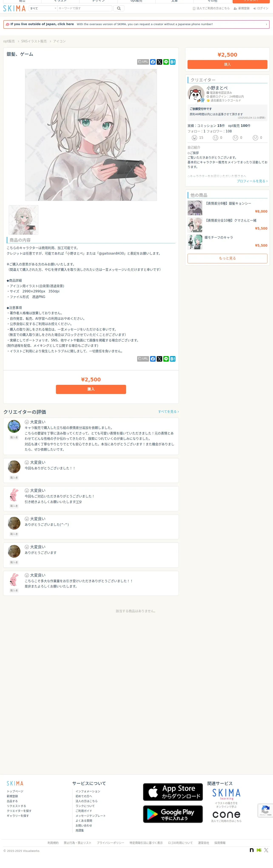This screenshot has height=868, width=273.
Task: Copy URL button under the title
Action: [143, 62]
